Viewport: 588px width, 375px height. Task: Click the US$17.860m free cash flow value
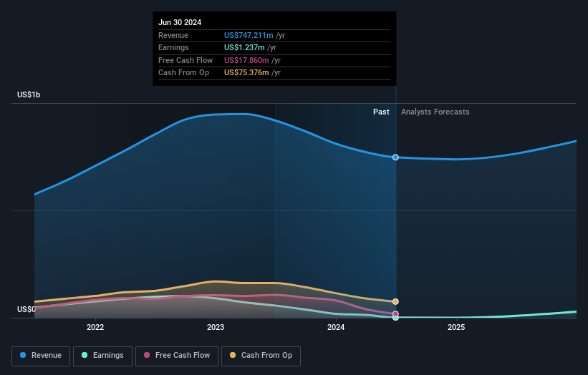(x=246, y=60)
